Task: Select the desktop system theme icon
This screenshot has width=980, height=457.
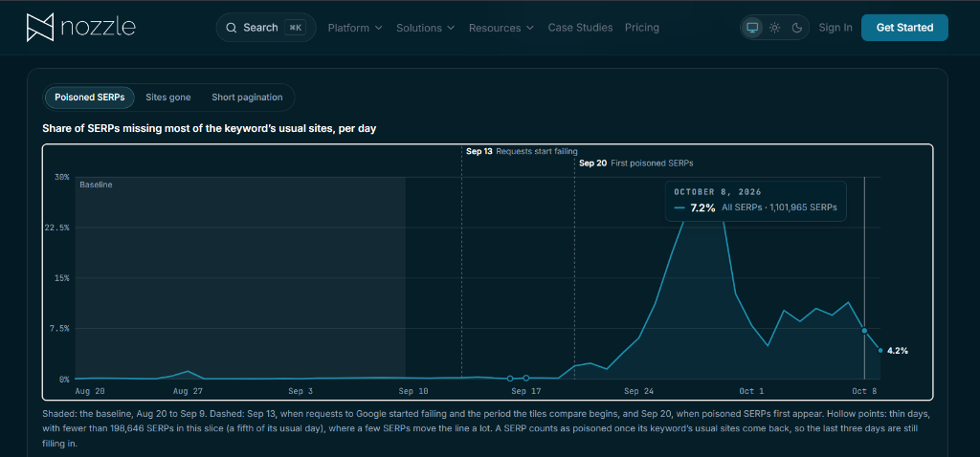Action: point(752,28)
